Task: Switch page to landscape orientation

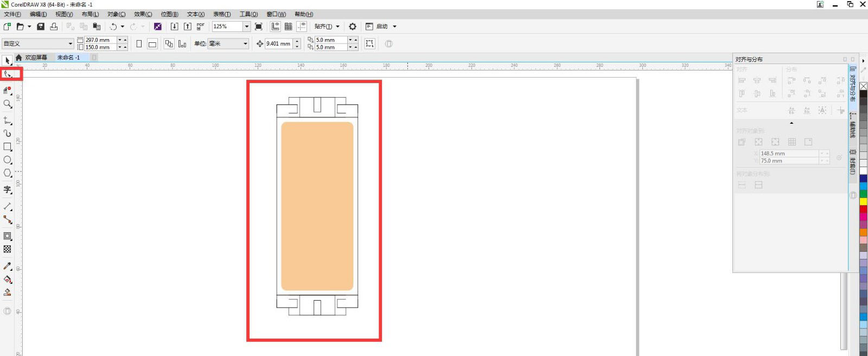Action: (152, 44)
